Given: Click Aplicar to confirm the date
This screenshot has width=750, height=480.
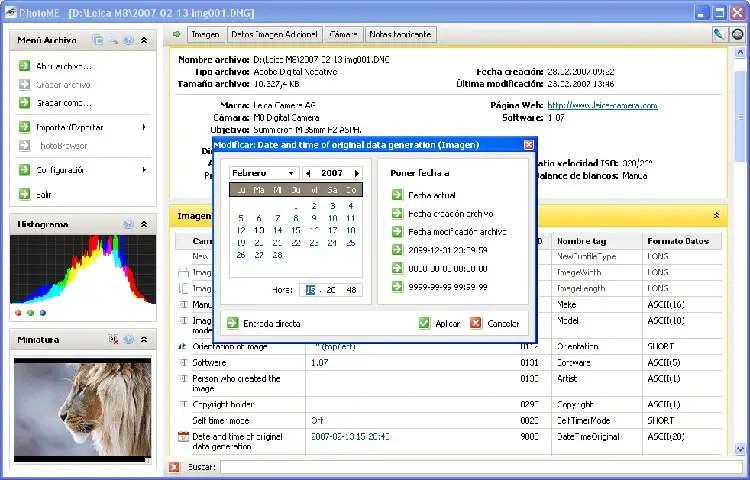Looking at the screenshot, I should pyautogui.click(x=439, y=324).
